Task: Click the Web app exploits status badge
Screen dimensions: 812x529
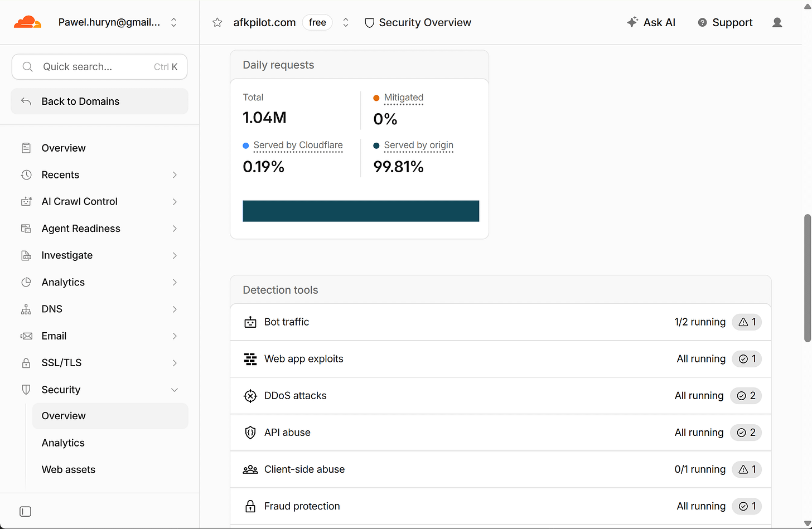Action: point(747,358)
